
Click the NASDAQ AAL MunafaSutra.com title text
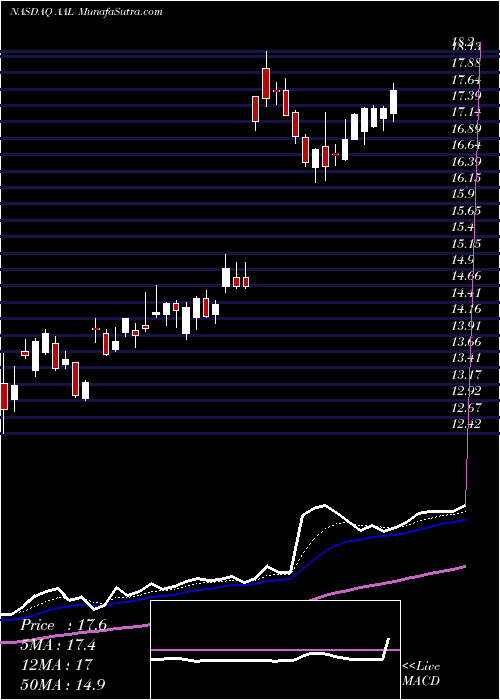tap(86, 12)
